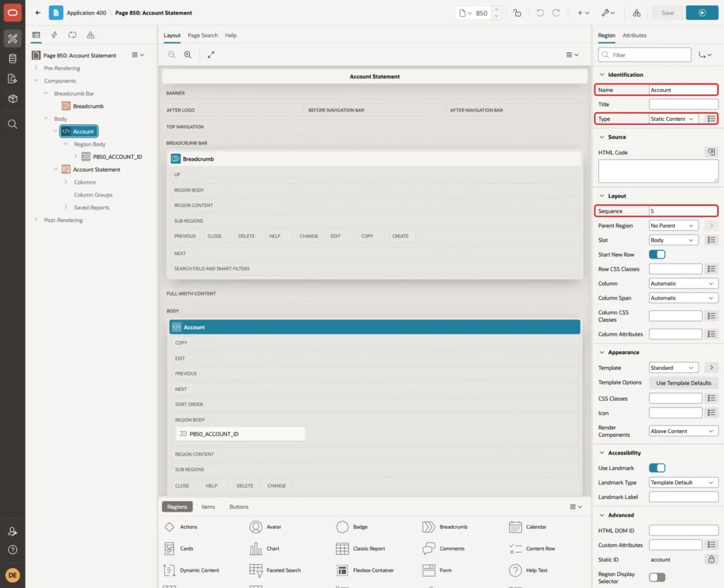Open the help question mark icon

click(x=13, y=550)
